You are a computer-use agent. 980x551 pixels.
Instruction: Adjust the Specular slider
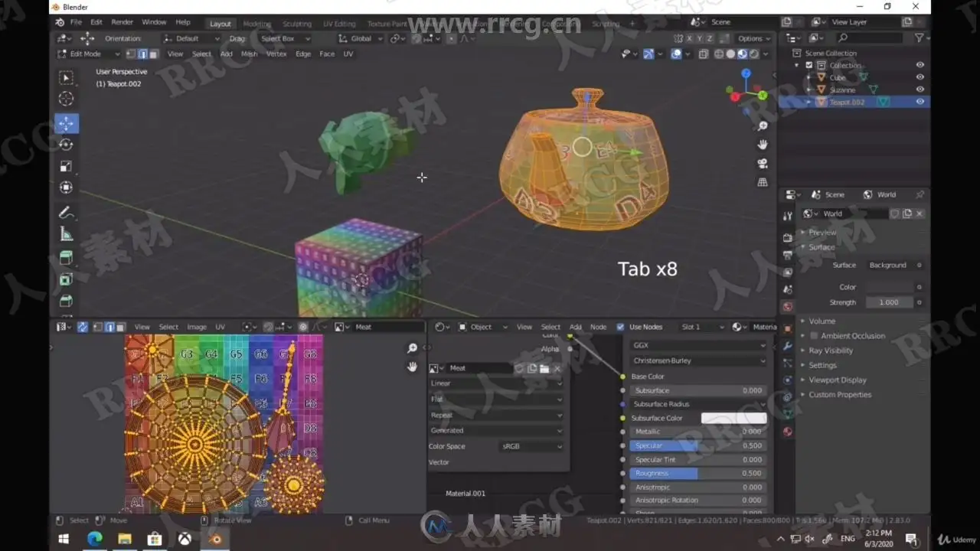click(697, 445)
